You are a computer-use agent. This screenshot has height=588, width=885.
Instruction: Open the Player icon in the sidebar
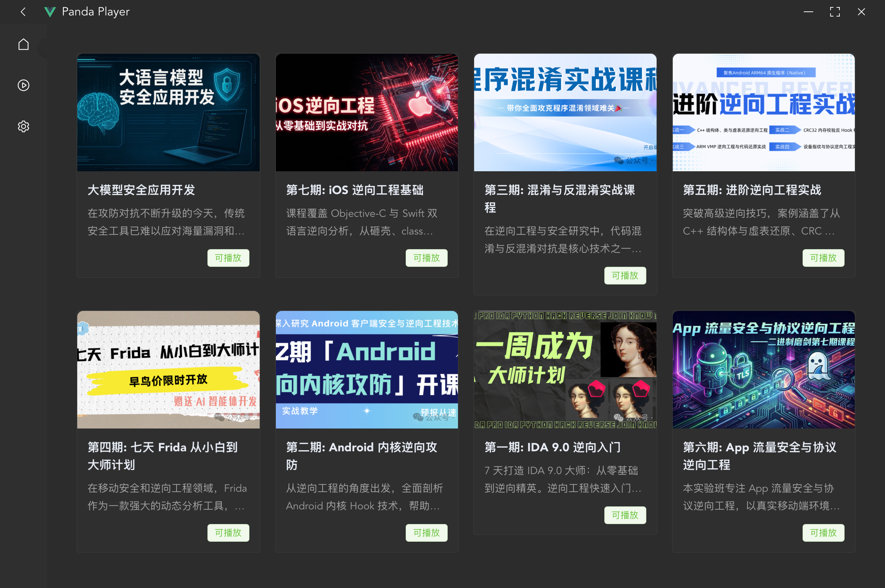tap(23, 85)
